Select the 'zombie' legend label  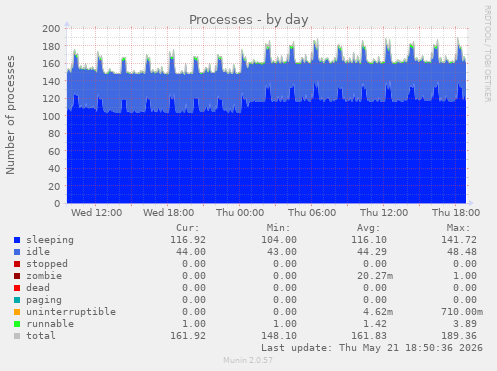tap(44, 276)
